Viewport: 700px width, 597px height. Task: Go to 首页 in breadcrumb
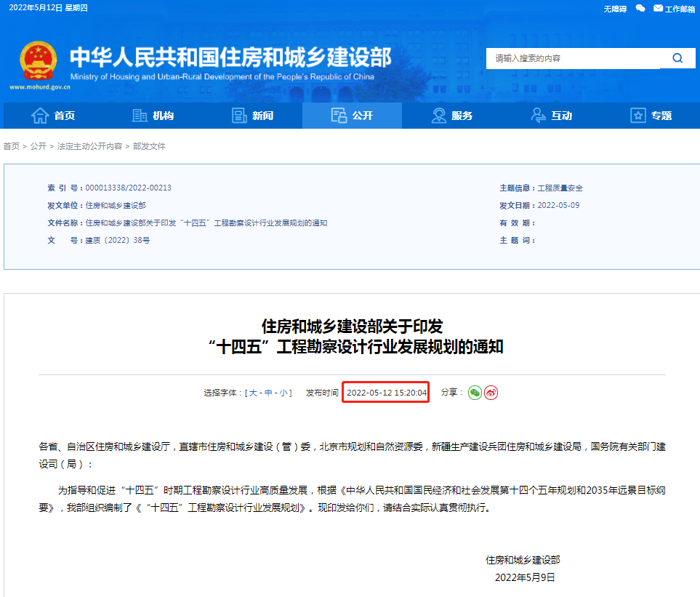[x=12, y=146]
